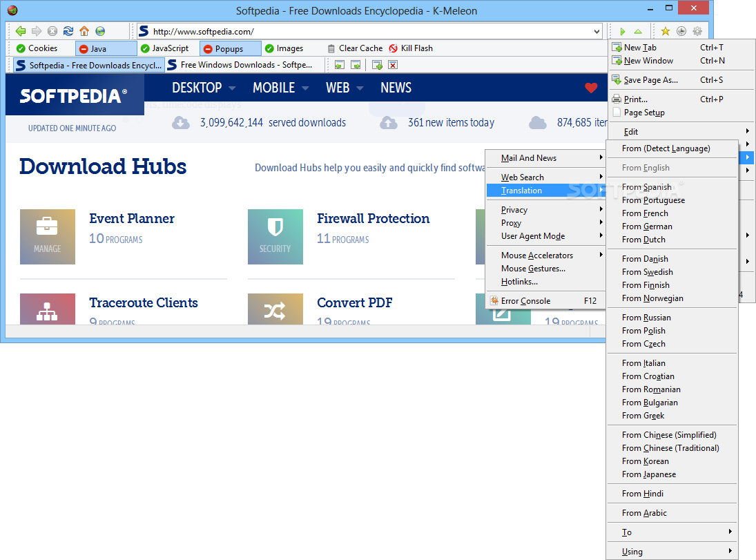This screenshot has height=560, width=756.
Task: Click the Manage briefcase hub icon
Action: [47, 237]
